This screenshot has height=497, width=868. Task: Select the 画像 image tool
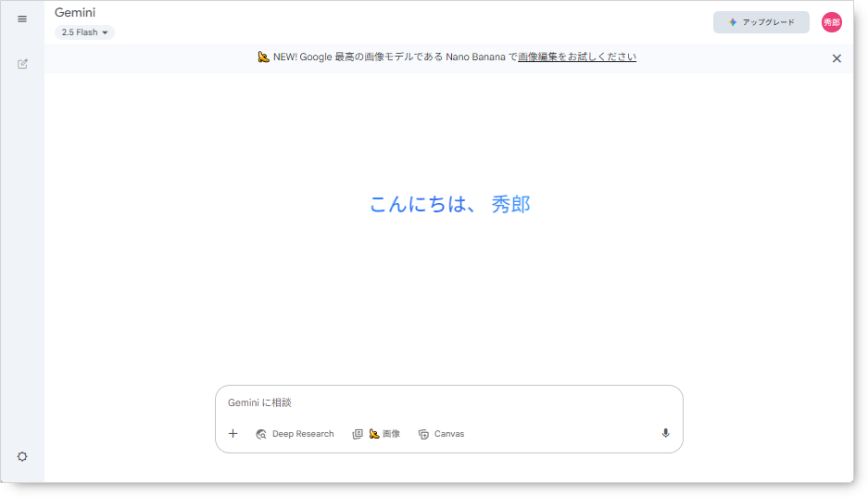pyautogui.click(x=376, y=434)
